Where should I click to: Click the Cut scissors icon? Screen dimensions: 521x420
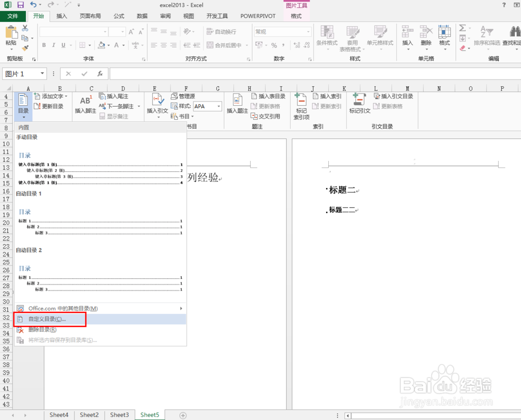[x=25, y=28]
